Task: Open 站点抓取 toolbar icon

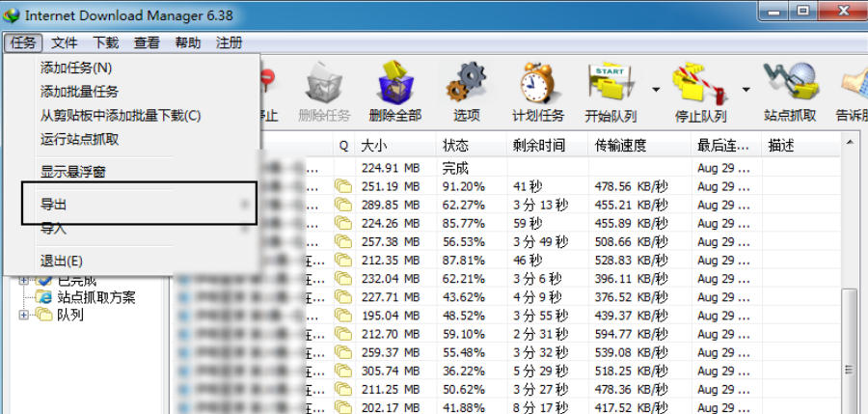Action: (x=790, y=82)
